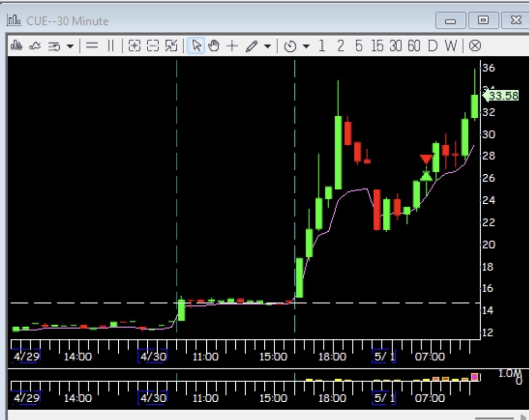The image size is (529, 420).
Task: Switch to 30 minute timeframe
Action: (x=395, y=45)
